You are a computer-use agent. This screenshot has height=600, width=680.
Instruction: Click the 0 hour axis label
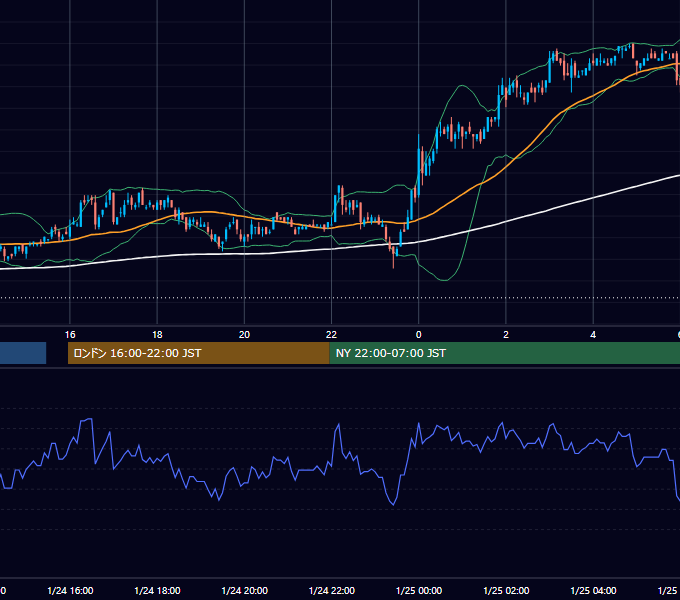(418, 335)
